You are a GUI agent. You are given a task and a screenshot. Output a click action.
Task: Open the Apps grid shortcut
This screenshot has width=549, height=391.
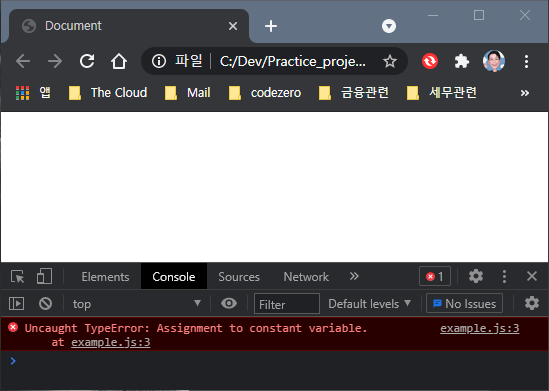(x=33, y=93)
